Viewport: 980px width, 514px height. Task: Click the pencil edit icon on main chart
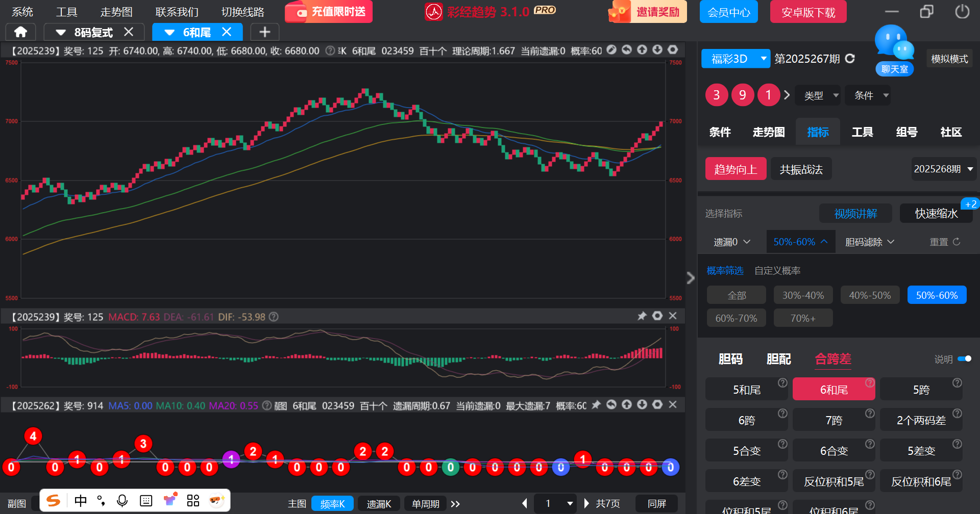[x=611, y=50]
